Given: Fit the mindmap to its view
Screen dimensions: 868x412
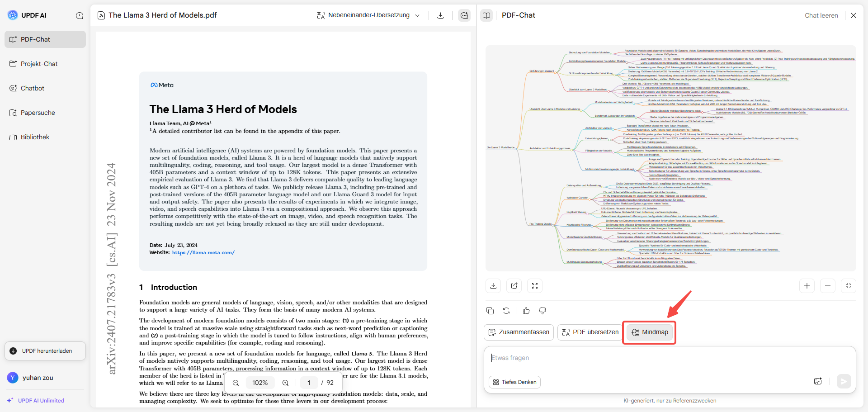Looking at the screenshot, I should (x=849, y=286).
